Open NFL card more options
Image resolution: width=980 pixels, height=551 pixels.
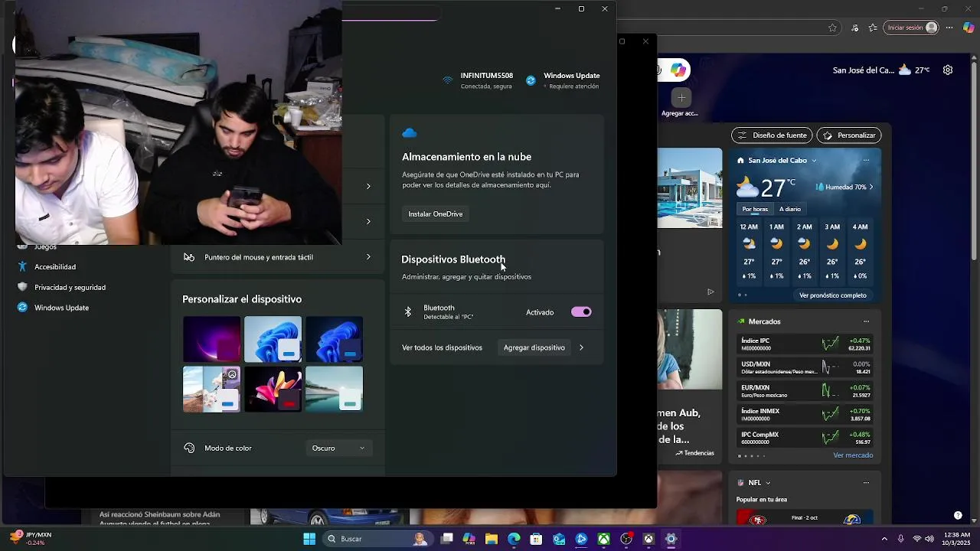[866, 483]
